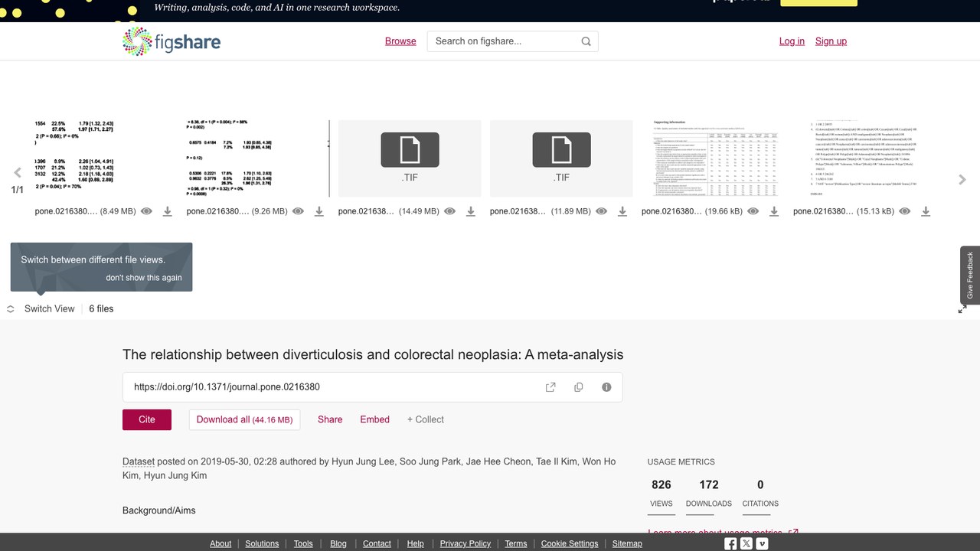Show DOI info with the info icon
The image size is (980, 551).
pyautogui.click(x=606, y=387)
